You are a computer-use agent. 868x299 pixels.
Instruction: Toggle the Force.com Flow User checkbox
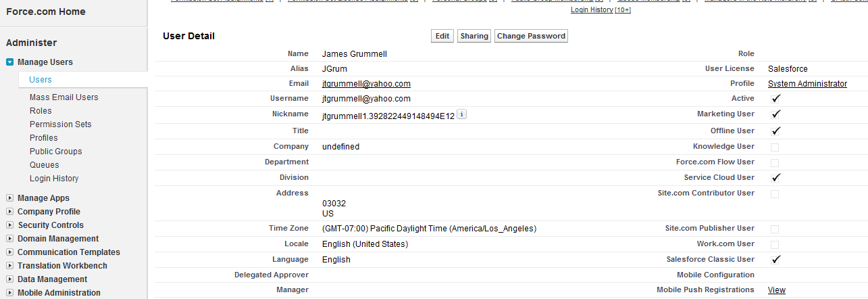click(775, 162)
